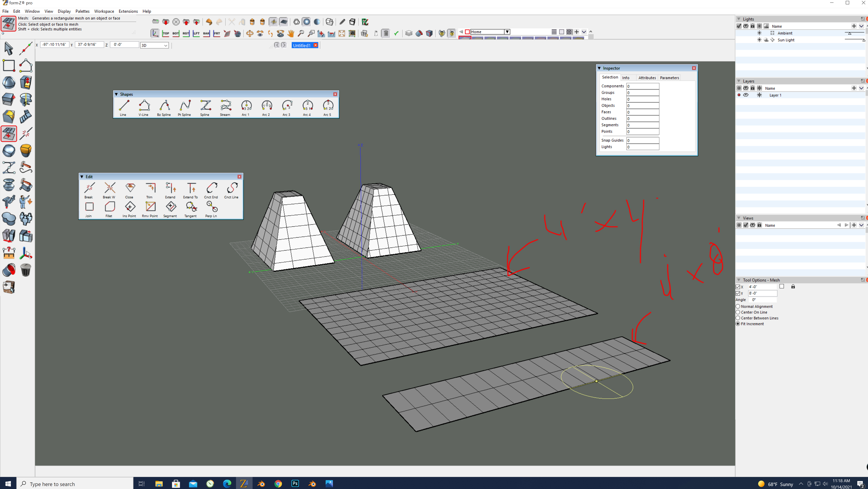Open Photoshop from the Windows taskbar
The width and height of the screenshot is (868, 489).
[295, 484]
